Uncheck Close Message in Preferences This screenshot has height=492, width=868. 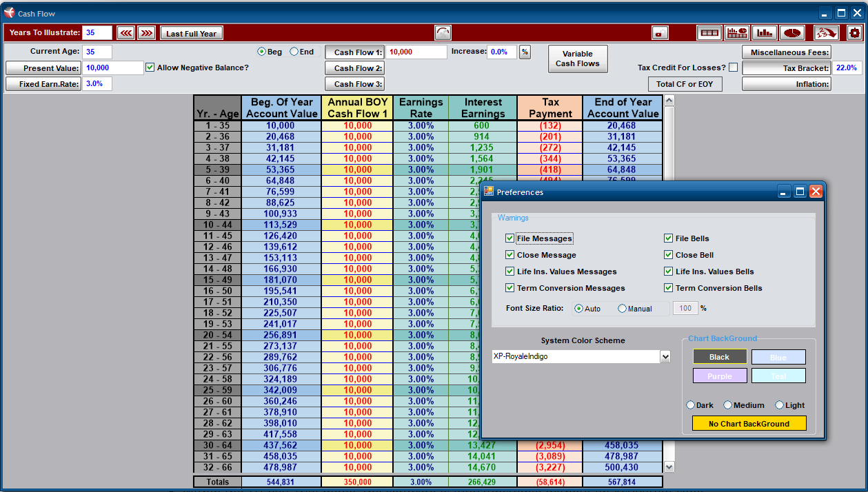point(510,255)
